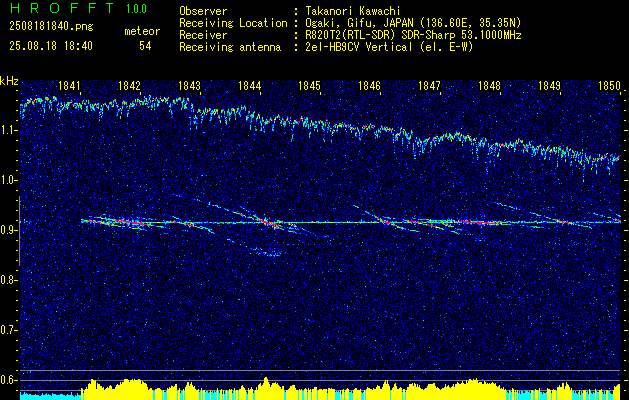Click the filename 2508181840.png
The image size is (629, 400).
[51, 27]
